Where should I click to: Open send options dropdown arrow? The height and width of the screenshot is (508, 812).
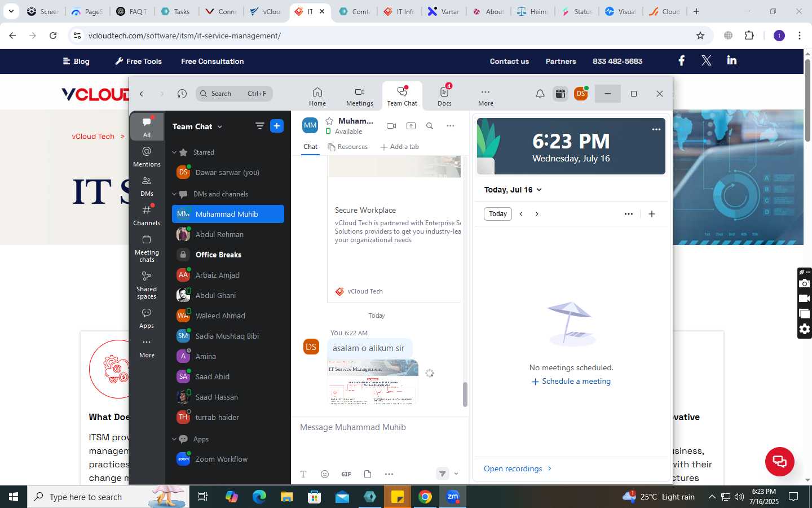[x=456, y=474]
